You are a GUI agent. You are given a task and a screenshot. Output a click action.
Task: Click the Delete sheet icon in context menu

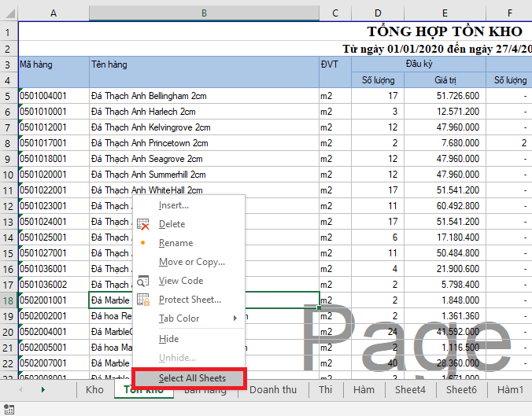click(x=143, y=224)
